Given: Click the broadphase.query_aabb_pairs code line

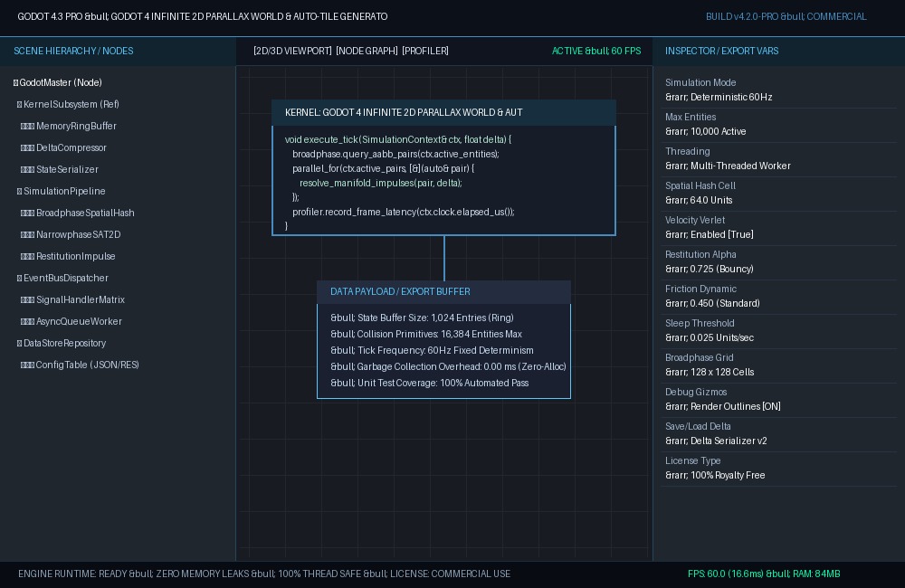Looking at the screenshot, I should tap(395, 154).
